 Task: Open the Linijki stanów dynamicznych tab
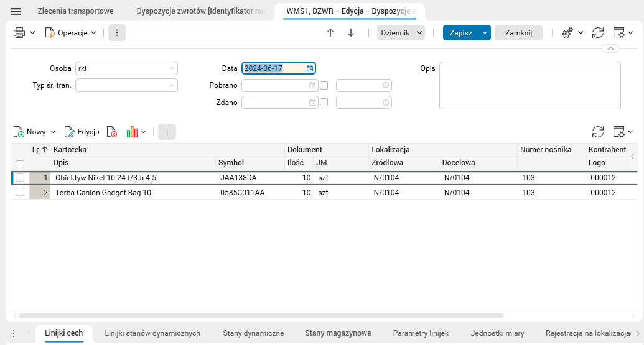coord(152,333)
